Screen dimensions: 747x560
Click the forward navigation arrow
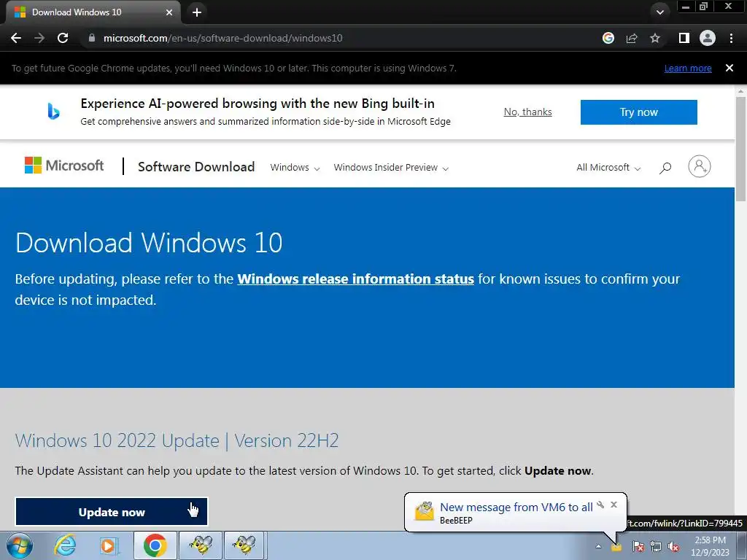(x=39, y=38)
